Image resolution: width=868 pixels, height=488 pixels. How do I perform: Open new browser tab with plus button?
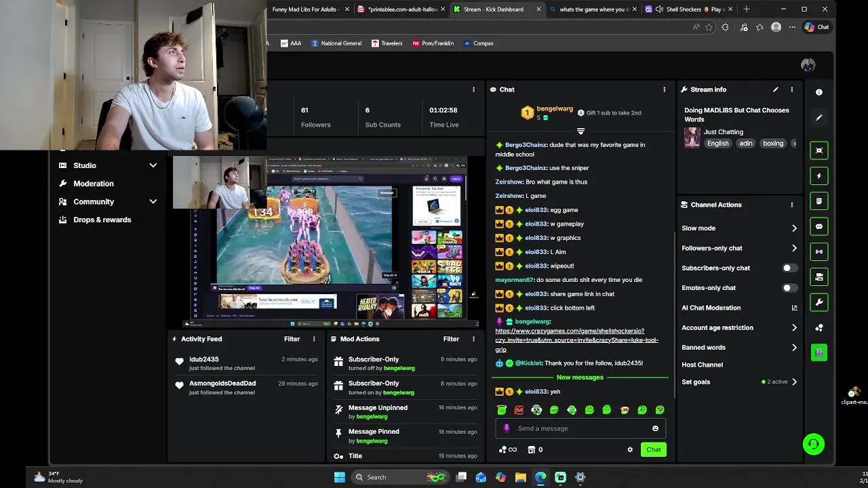click(x=747, y=9)
